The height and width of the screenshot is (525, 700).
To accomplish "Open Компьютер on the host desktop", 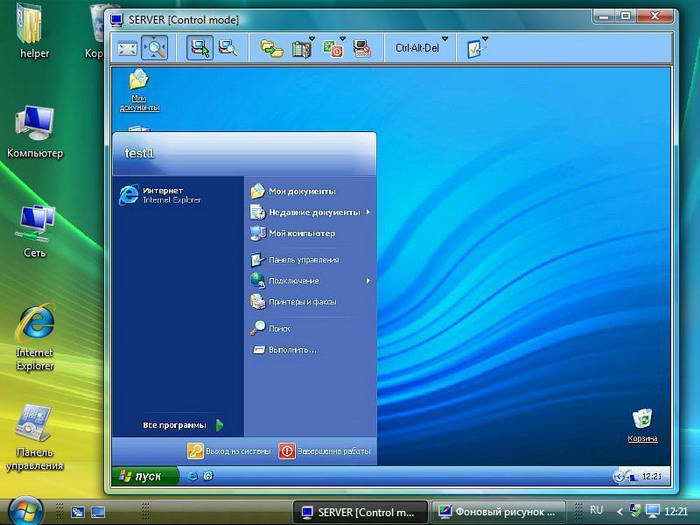I will coord(35,132).
